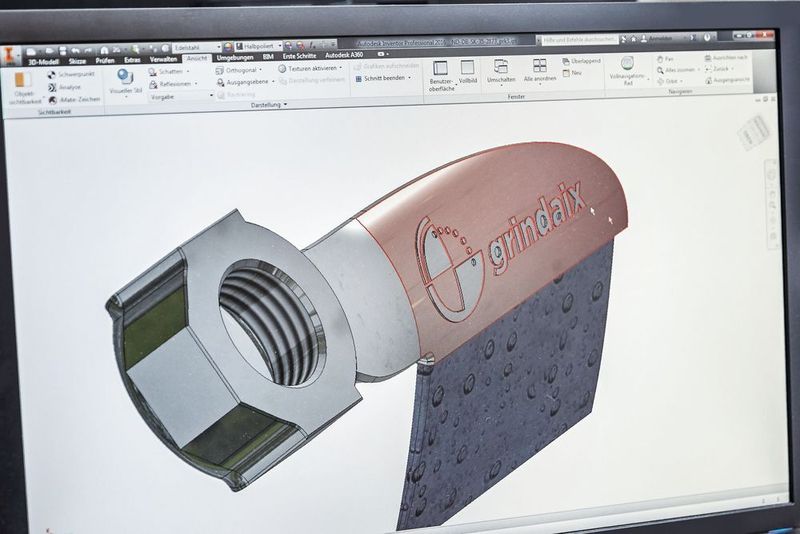The height and width of the screenshot is (534, 800).
Task: Click the appearance color sphere icon
Action: (x=228, y=46)
